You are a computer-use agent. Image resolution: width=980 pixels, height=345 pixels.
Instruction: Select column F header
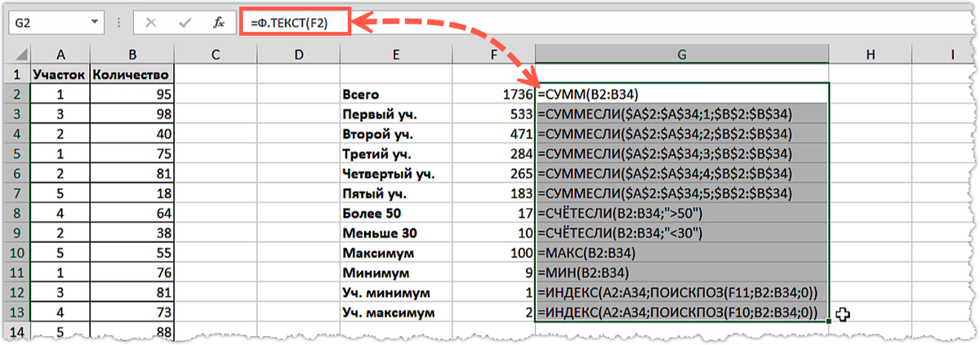coord(493,54)
